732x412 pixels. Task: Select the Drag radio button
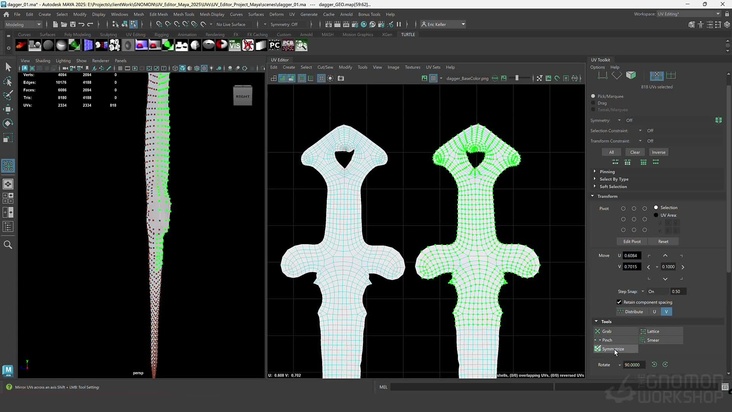593,103
